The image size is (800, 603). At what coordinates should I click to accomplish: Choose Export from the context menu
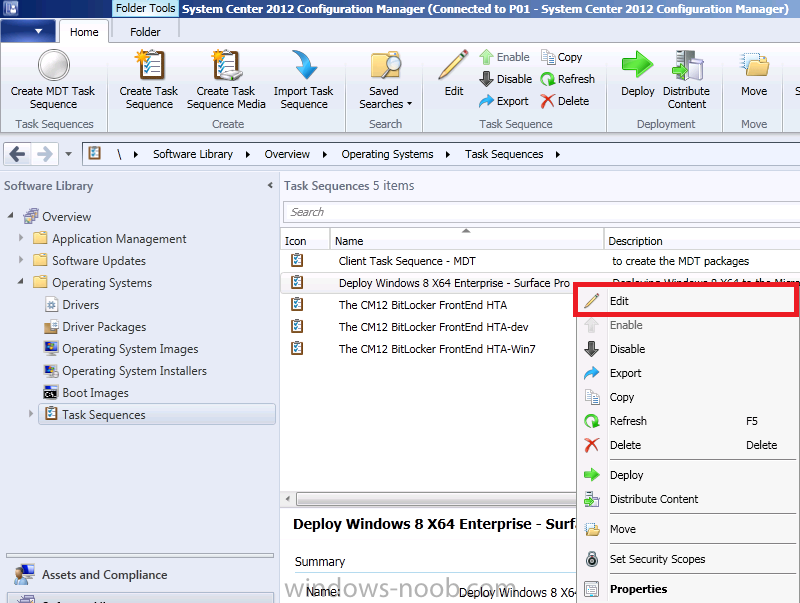coord(687,373)
